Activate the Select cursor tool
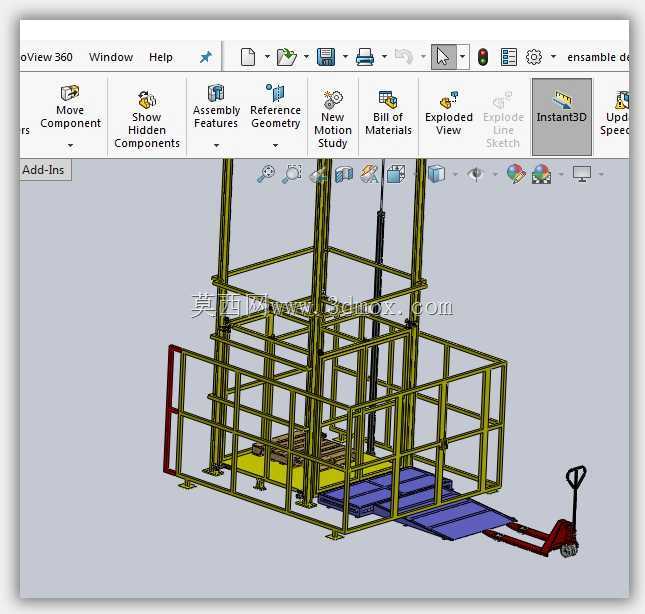 tap(443, 57)
